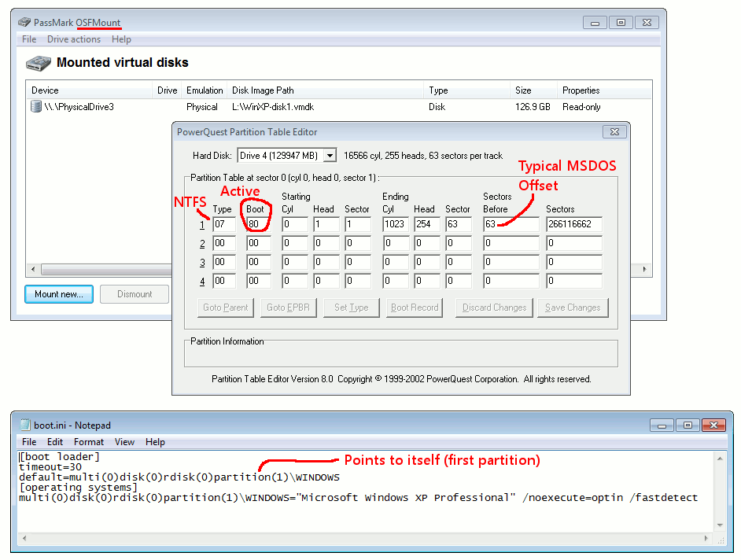Click the Boot Record button
Screen dimensions: 741x560
[415, 308]
